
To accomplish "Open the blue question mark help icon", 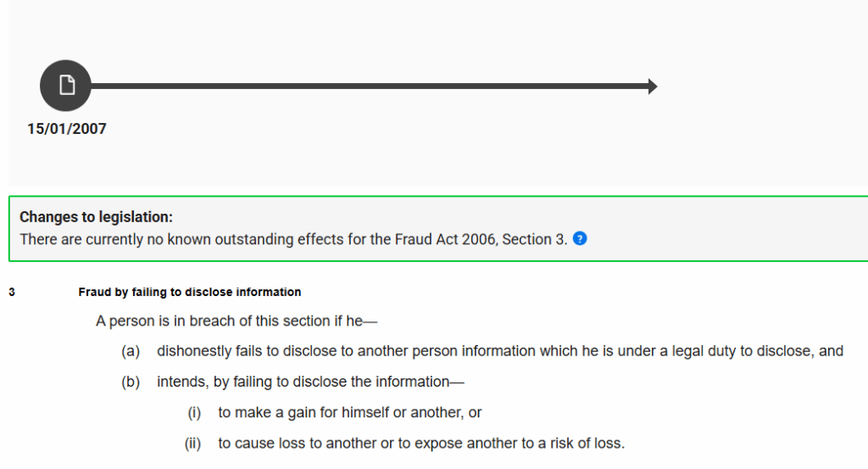I will [580, 239].
